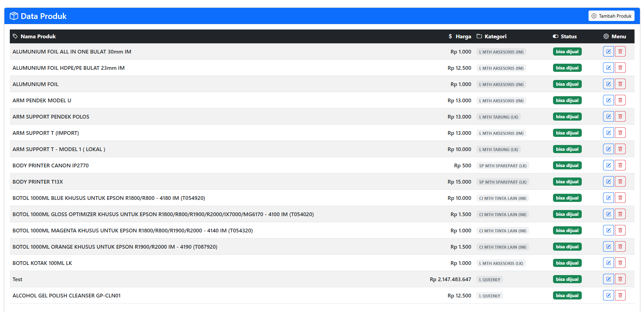Edit the Test product row
Viewport: 644px width, 312px height.
(x=608, y=279)
